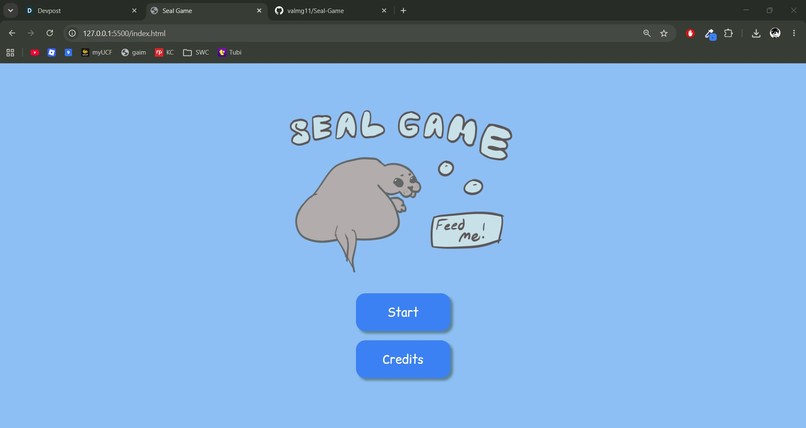Open the Extensions puzzle menu
The image size is (806, 428).
click(x=728, y=33)
